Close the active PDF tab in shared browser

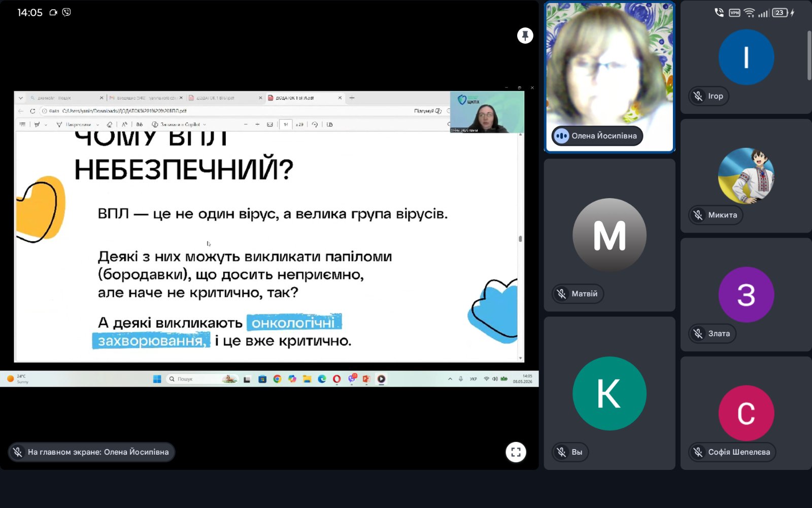340,98
